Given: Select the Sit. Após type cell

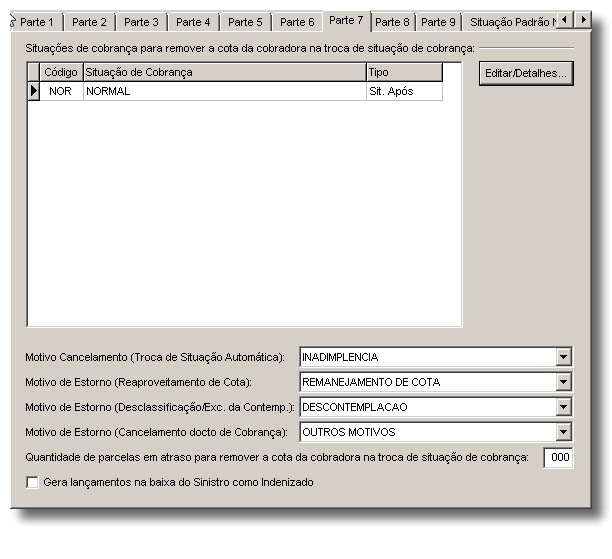Looking at the screenshot, I should pyautogui.click(x=404, y=91).
